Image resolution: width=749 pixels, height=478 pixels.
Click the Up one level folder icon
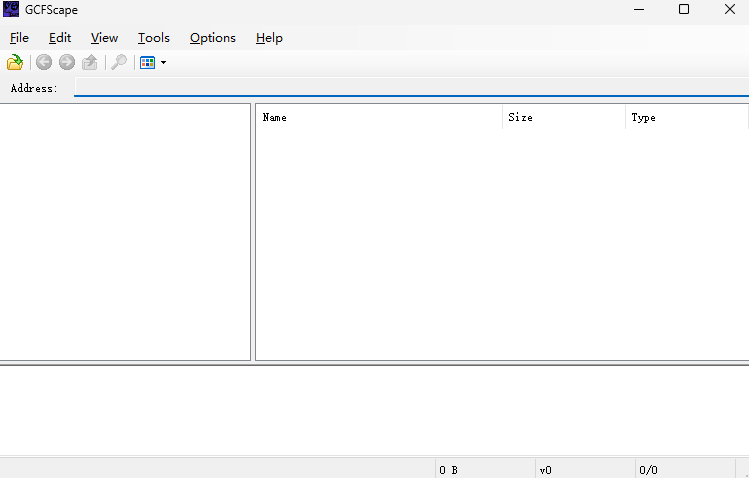coord(90,63)
